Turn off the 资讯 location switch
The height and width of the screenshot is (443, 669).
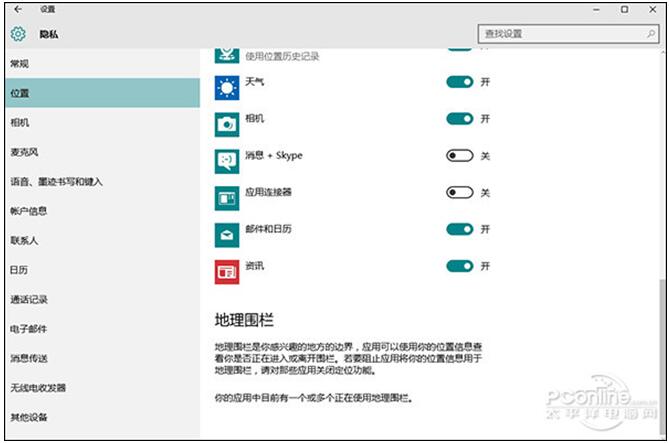(x=459, y=266)
